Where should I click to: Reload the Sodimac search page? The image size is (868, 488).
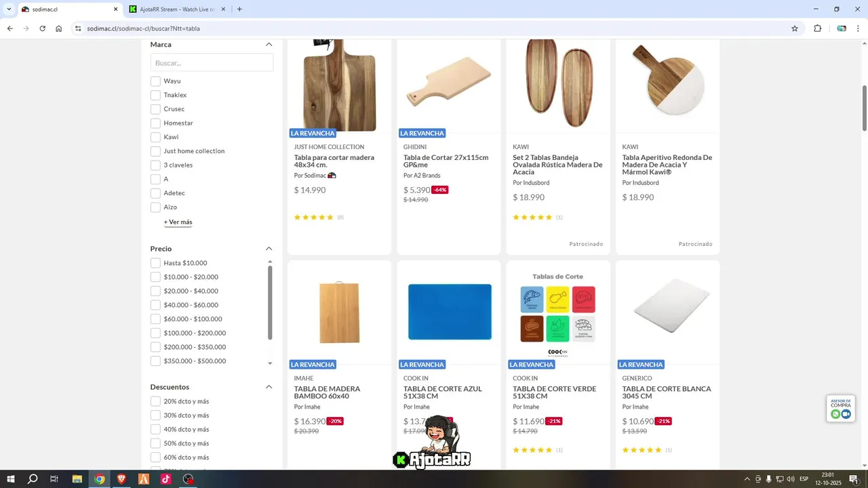[42, 28]
